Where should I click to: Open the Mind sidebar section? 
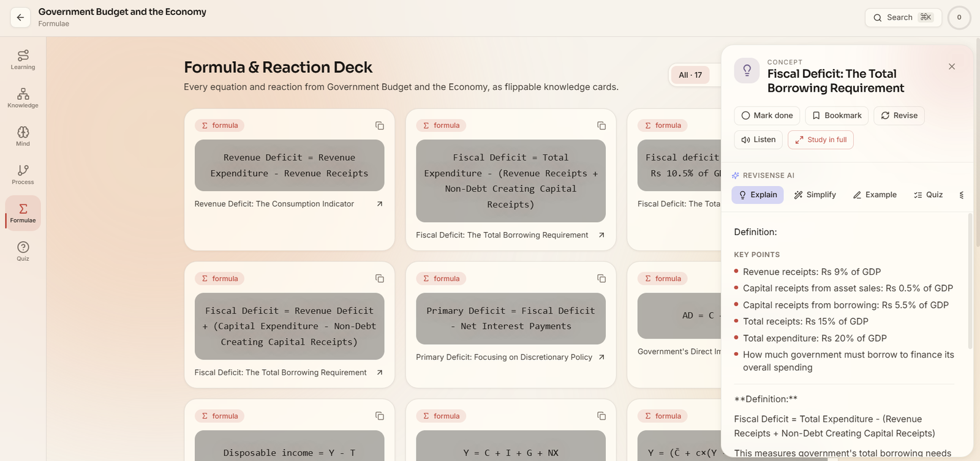[x=23, y=136]
